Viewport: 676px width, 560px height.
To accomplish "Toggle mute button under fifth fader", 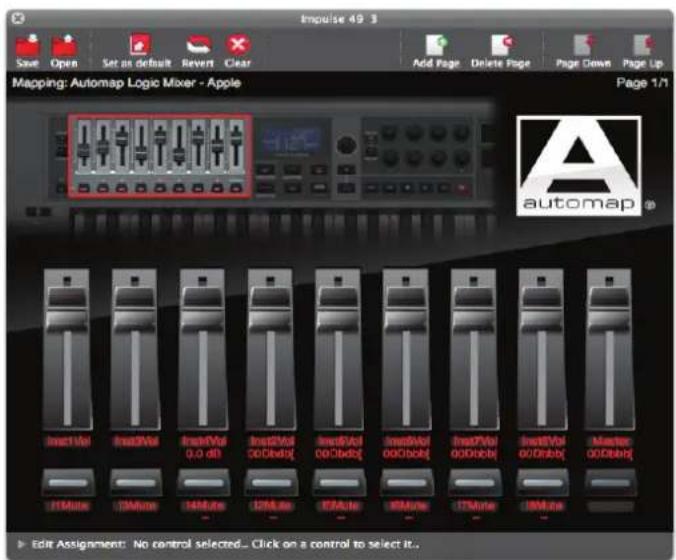I will pyautogui.click(x=339, y=482).
